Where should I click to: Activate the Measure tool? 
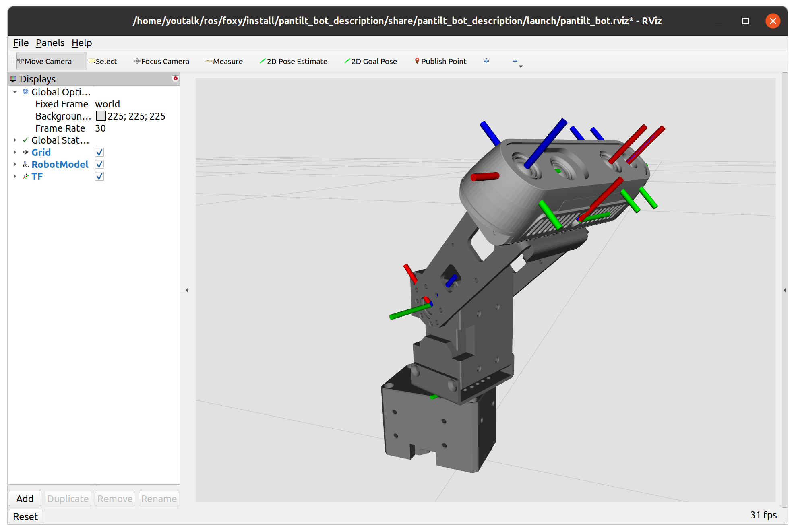coord(224,61)
